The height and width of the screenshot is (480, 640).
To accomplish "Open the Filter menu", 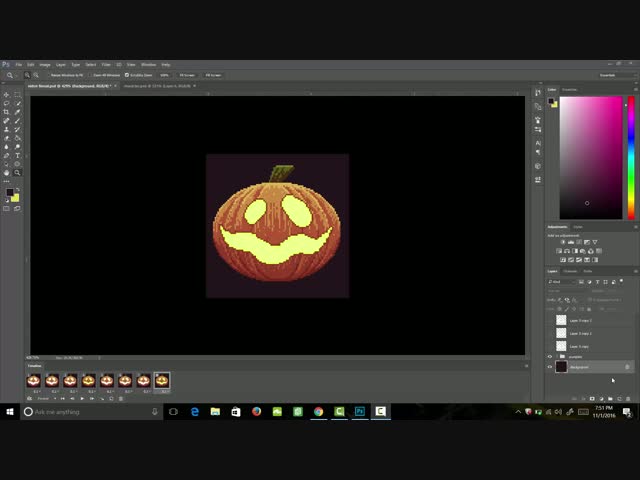I will click(x=106, y=64).
